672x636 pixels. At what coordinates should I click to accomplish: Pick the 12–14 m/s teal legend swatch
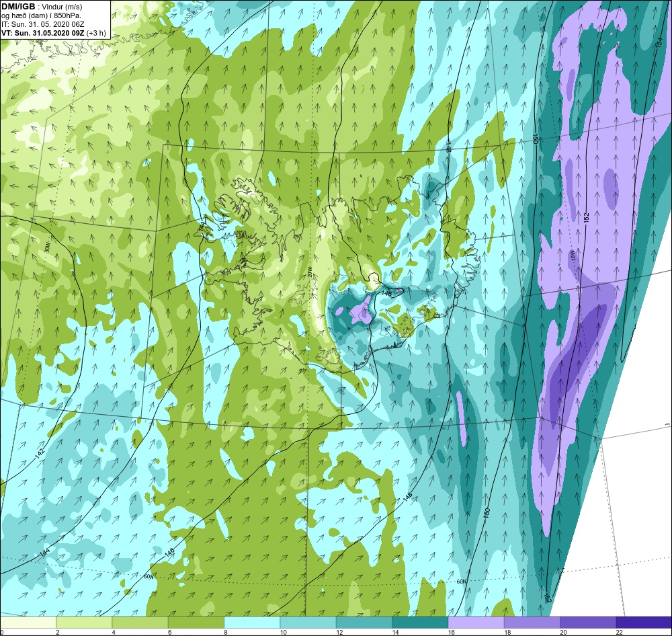coord(364,622)
